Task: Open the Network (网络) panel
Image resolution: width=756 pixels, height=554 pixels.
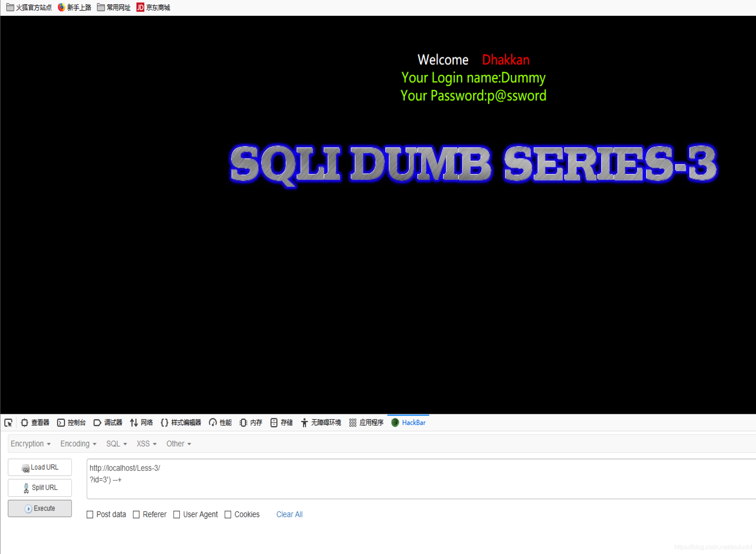Action: click(x=142, y=423)
